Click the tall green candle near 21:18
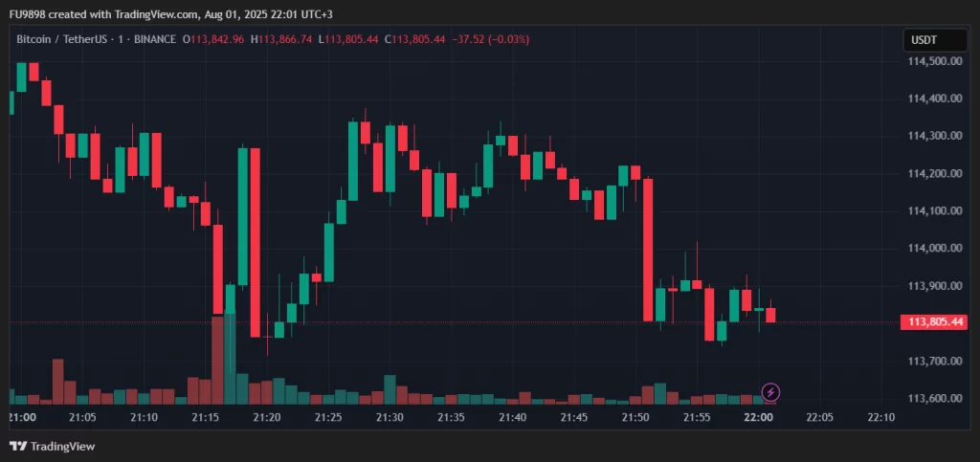This screenshot has height=462, width=980. click(x=243, y=215)
